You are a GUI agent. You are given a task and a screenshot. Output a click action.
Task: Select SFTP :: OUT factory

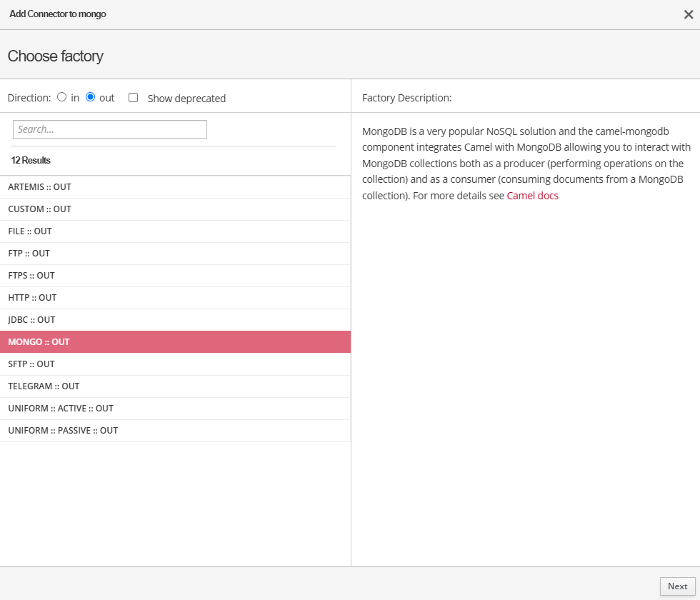click(31, 364)
